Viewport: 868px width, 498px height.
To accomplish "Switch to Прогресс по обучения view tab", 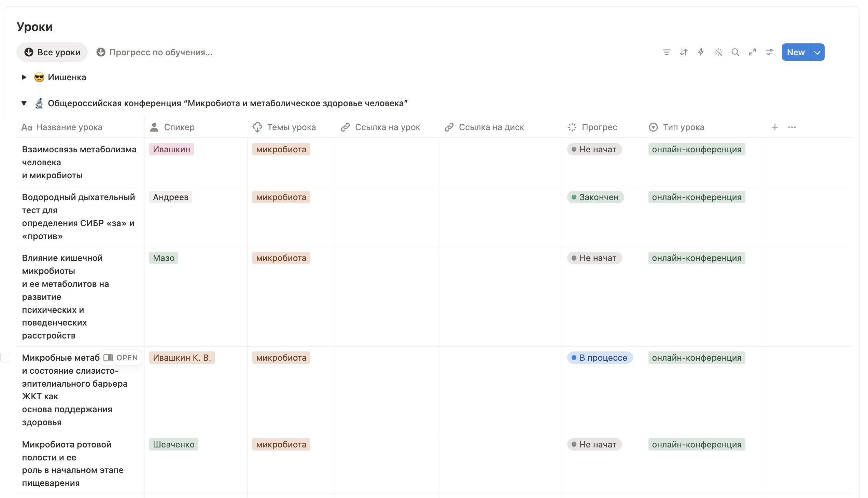I will [x=154, y=52].
